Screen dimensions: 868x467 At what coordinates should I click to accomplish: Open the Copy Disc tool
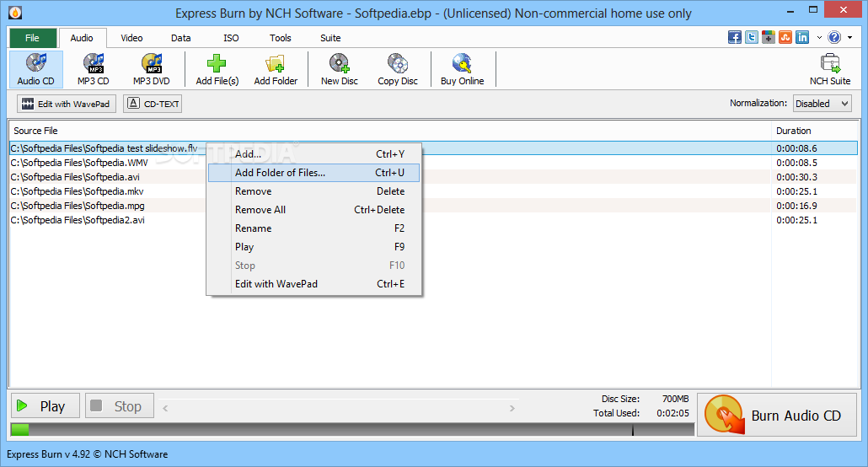[398, 69]
